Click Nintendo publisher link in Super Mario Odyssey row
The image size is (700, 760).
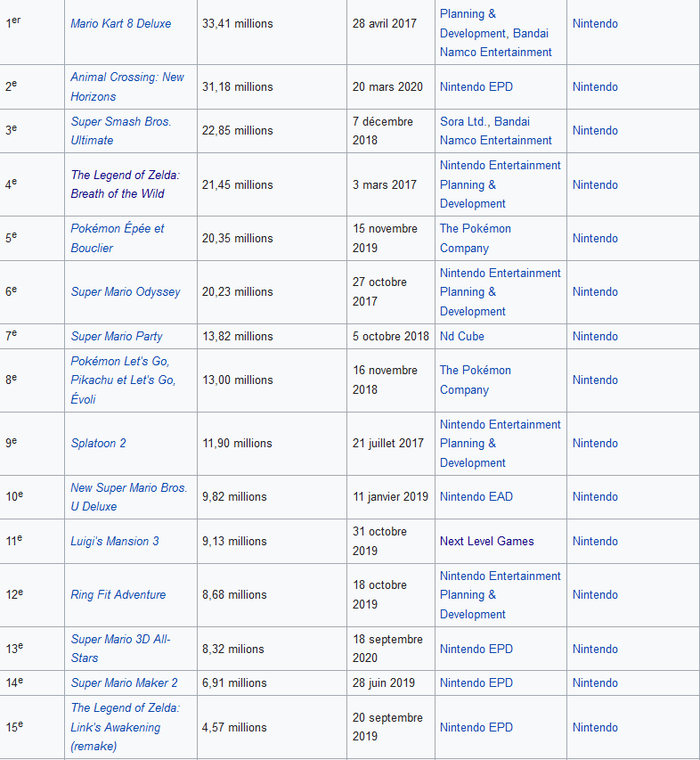pos(595,291)
